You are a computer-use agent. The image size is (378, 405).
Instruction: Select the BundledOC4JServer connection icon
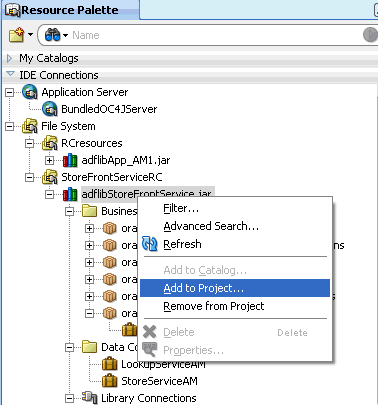[50, 109]
